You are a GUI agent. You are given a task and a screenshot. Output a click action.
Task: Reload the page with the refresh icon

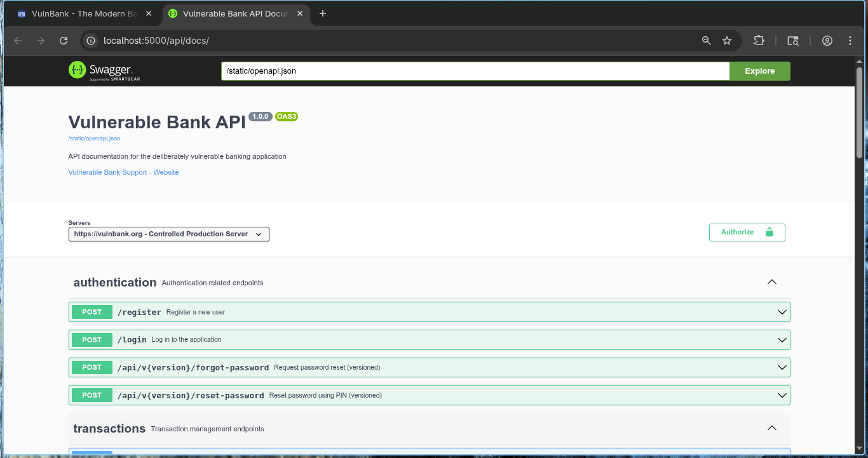click(x=64, y=41)
